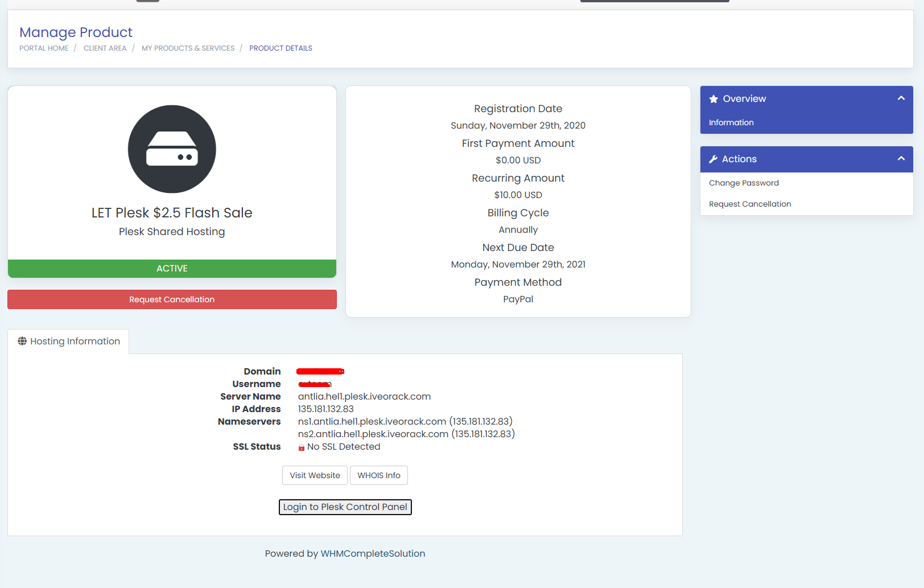
Task: Click the Sunday, November 29th, 2020 registration date
Action: point(518,125)
